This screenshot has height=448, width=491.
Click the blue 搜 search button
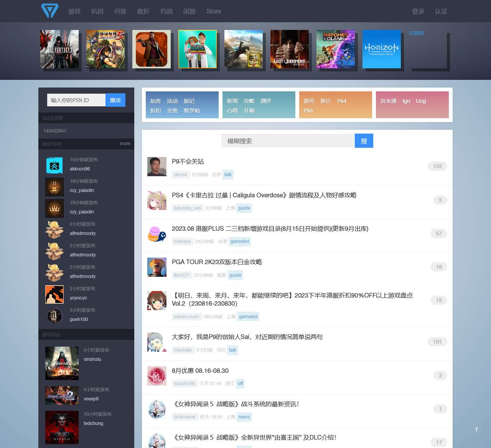(364, 141)
